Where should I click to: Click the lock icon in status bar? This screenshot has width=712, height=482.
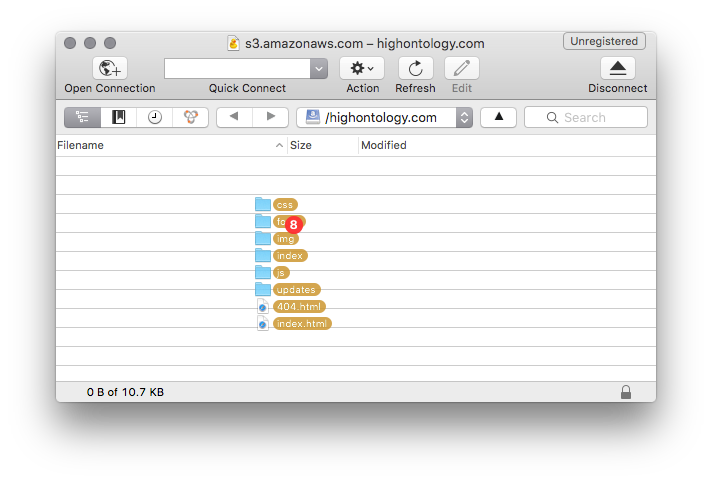click(626, 392)
